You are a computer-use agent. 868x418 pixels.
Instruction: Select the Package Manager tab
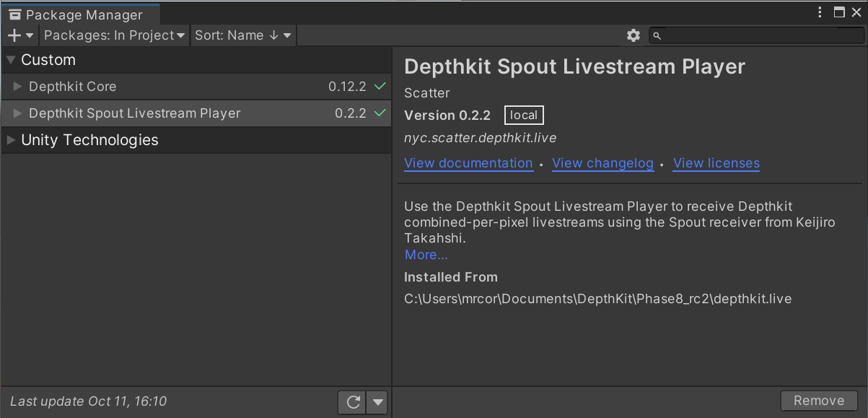(79, 14)
